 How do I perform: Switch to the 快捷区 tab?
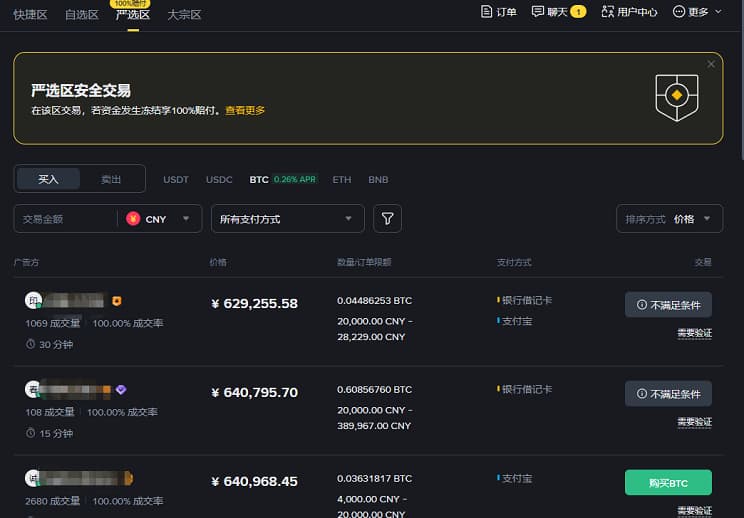click(30, 15)
